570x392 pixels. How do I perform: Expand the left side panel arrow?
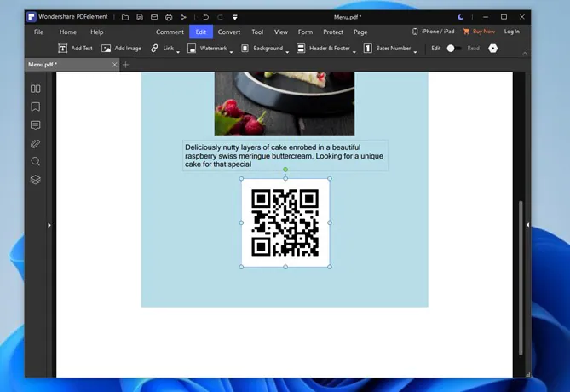(x=49, y=226)
